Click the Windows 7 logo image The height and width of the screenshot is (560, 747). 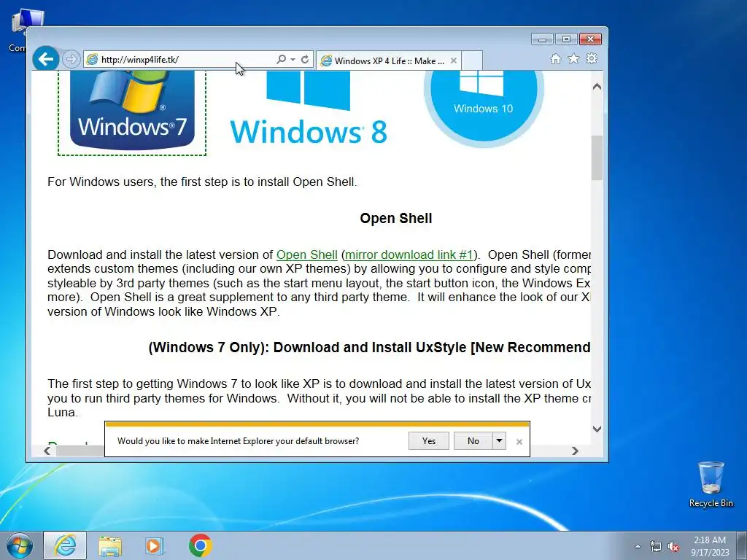tap(132, 112)
